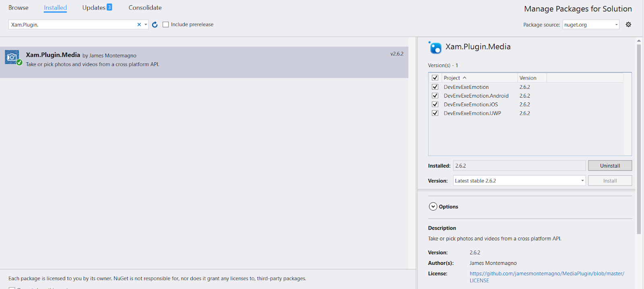Click the Updates count badge showing 3
Viewport: 644px width, 289px height.
click(109, 7)
